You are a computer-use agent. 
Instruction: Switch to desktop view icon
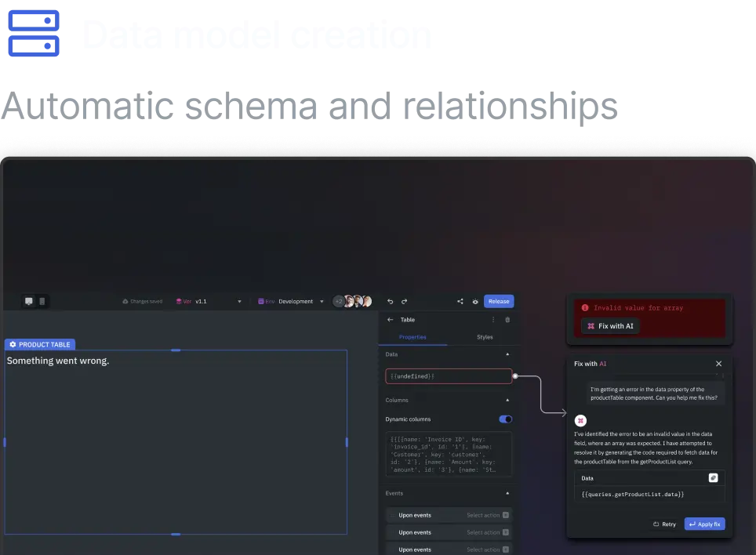[x=29, y=301]
